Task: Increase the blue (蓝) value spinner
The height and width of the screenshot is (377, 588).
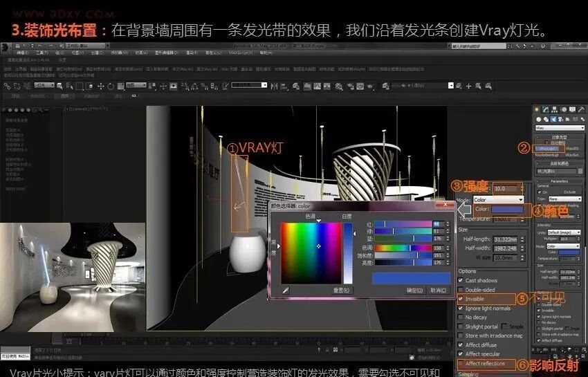Action: click(x=448, y=237)
